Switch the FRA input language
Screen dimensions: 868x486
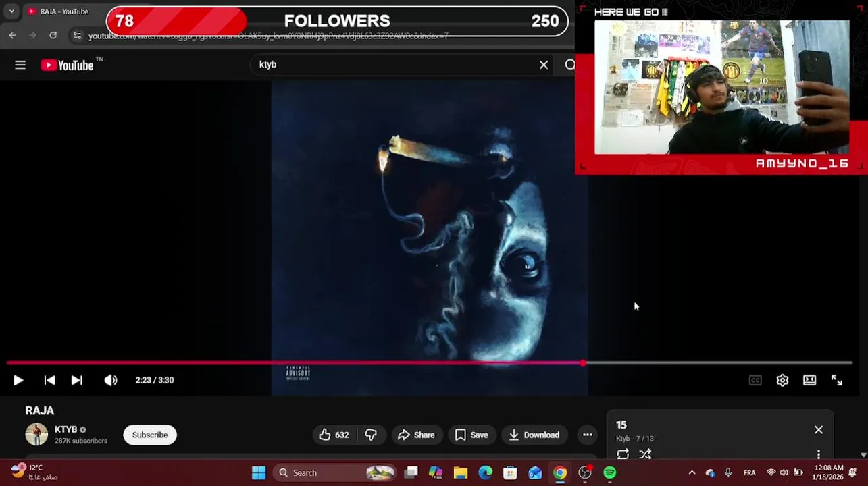[x=750, y=473]
